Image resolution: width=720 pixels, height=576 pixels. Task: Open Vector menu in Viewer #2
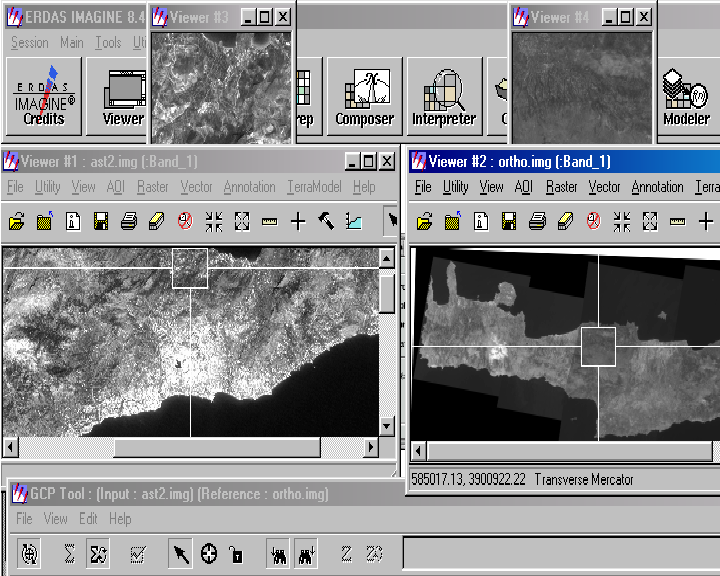point(604,187)
